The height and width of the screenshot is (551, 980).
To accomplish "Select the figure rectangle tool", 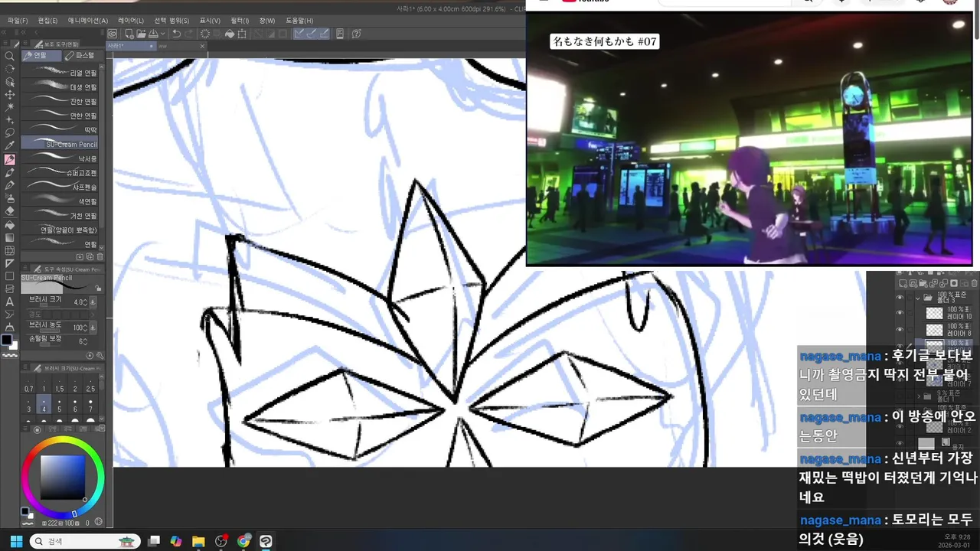I will click(9, 276).
